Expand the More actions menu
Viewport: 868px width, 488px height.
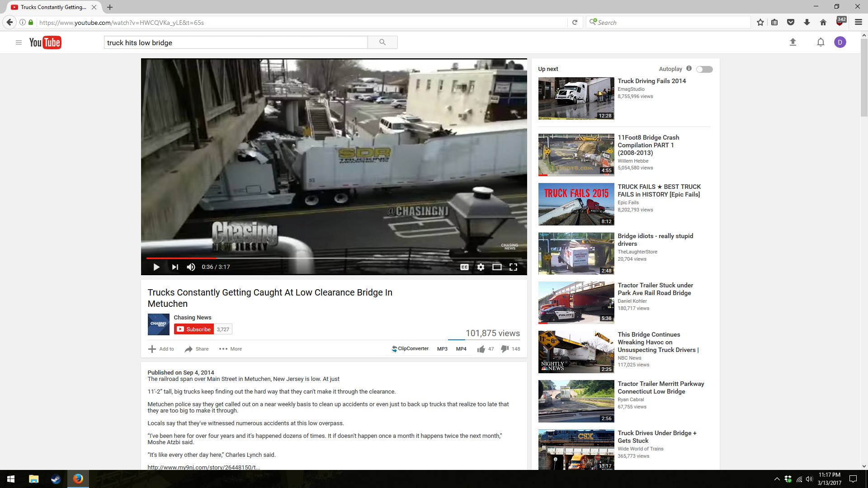pos(231,349)
